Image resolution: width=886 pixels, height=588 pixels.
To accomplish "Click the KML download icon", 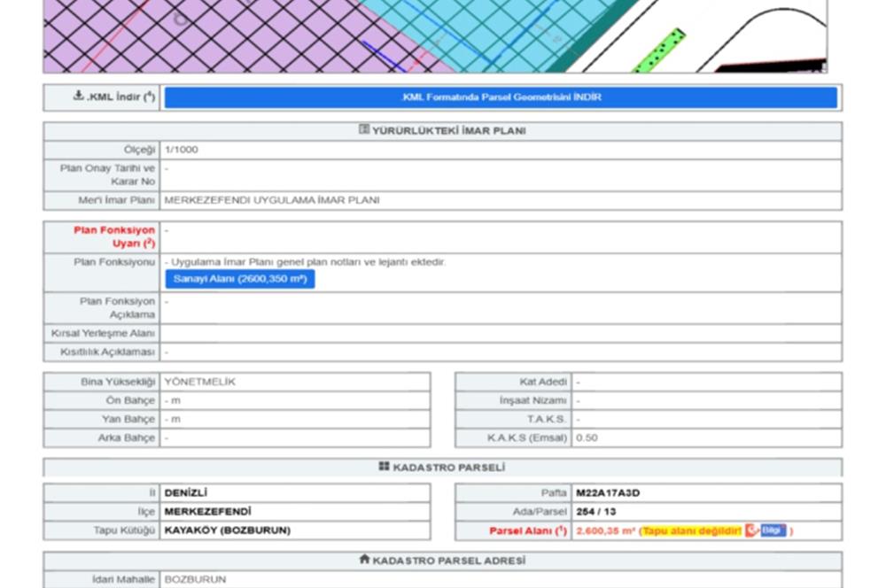I will 78,97.
